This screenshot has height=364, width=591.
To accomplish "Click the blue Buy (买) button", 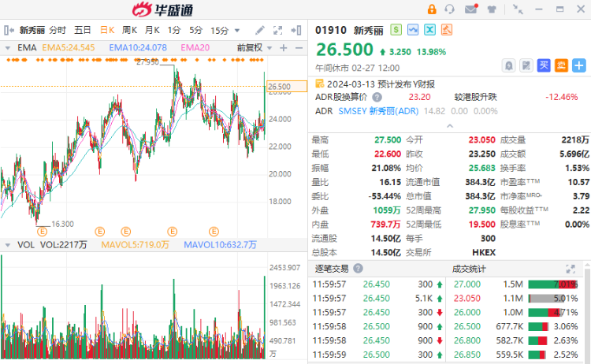I will [544, 65].
